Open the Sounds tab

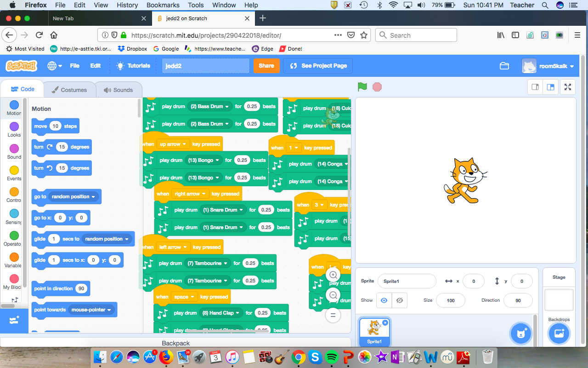tap(118, 90)
